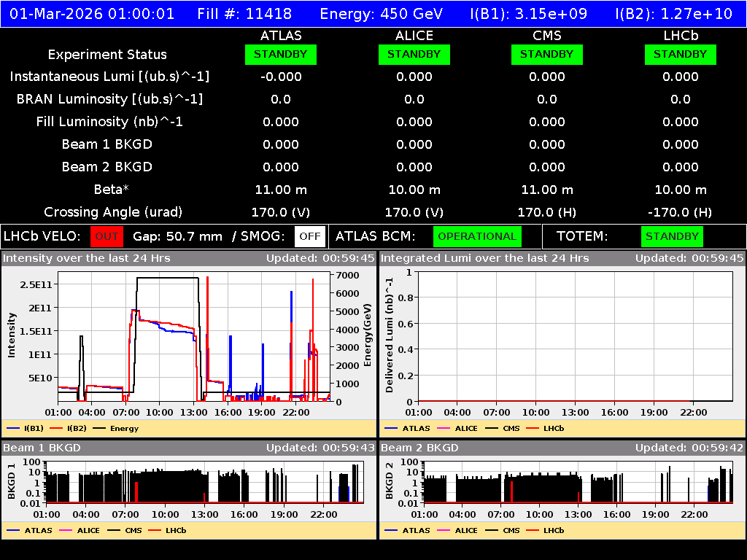Click the ATLAS BCM OPERATIONAL indicator
This screenshot has width=747, height=560.
click(x=477, y=236)
